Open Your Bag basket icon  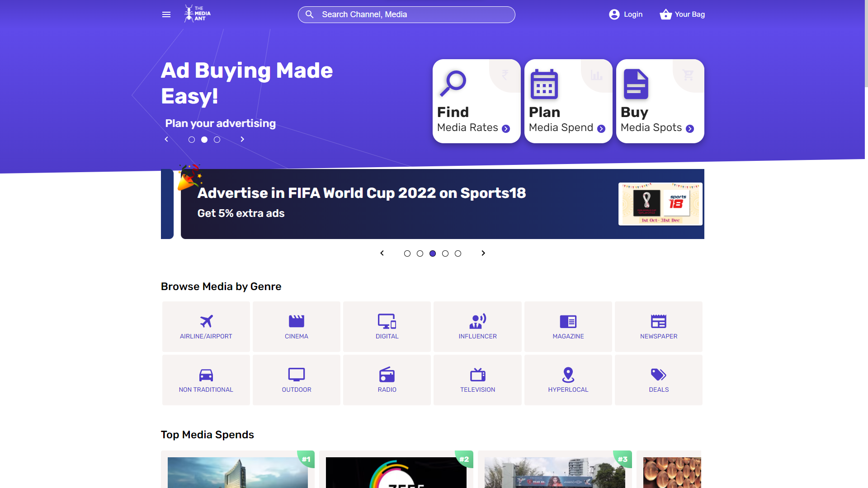665,14
